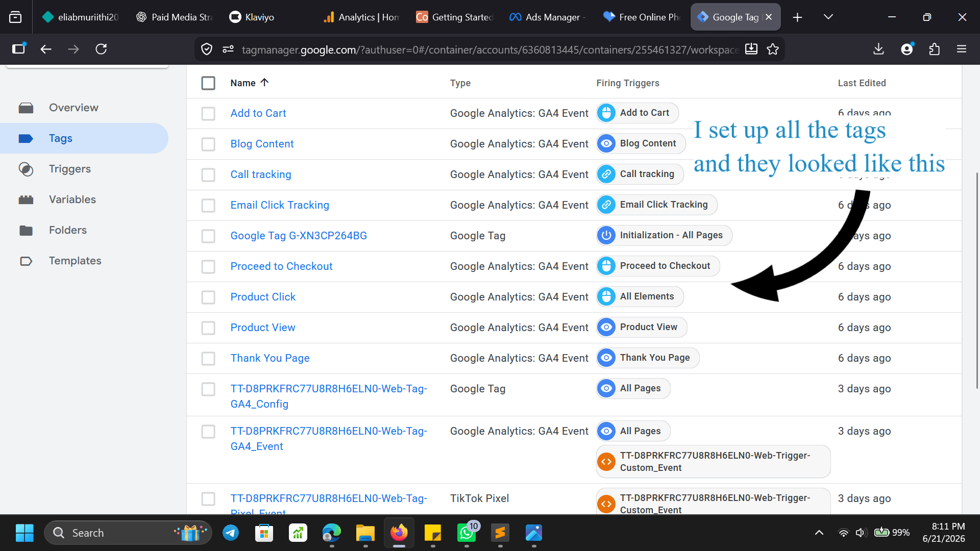This screenshot has width=980, height=551.
Task: Open the Email Click Tracking tag link
Action: [280, 205]
